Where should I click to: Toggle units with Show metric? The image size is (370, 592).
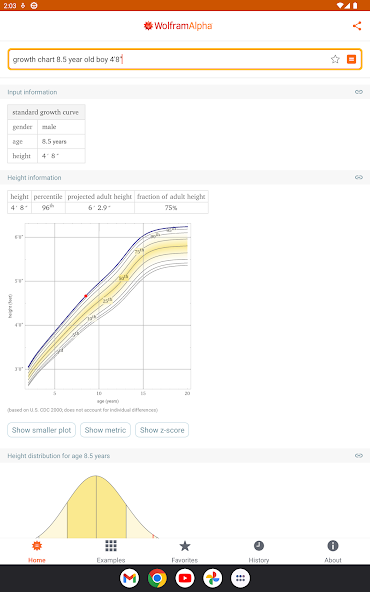[105, 430]
